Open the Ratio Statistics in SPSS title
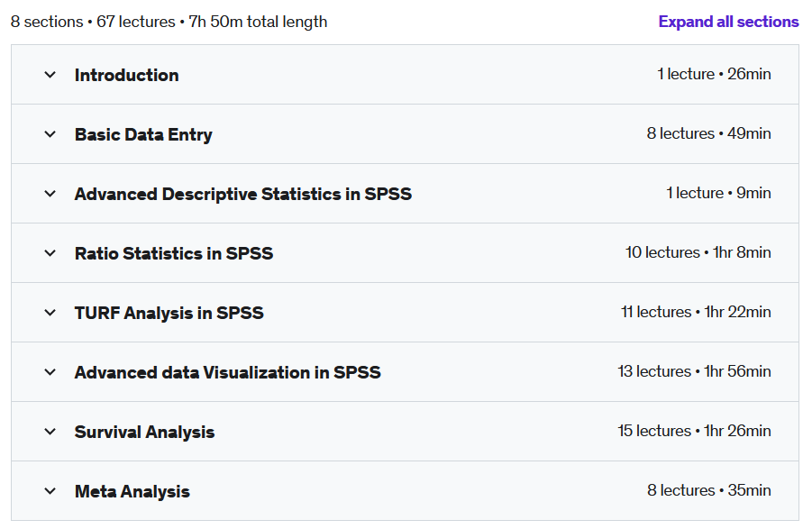Screen dimensions: 812x529 click(173, 253)
